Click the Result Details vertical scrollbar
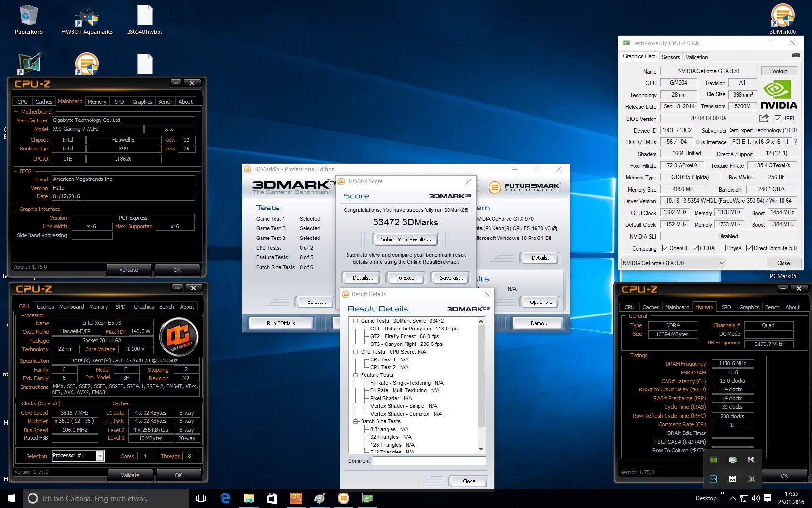The width and height of the screenshot is (812, 508). coord(480,376)
